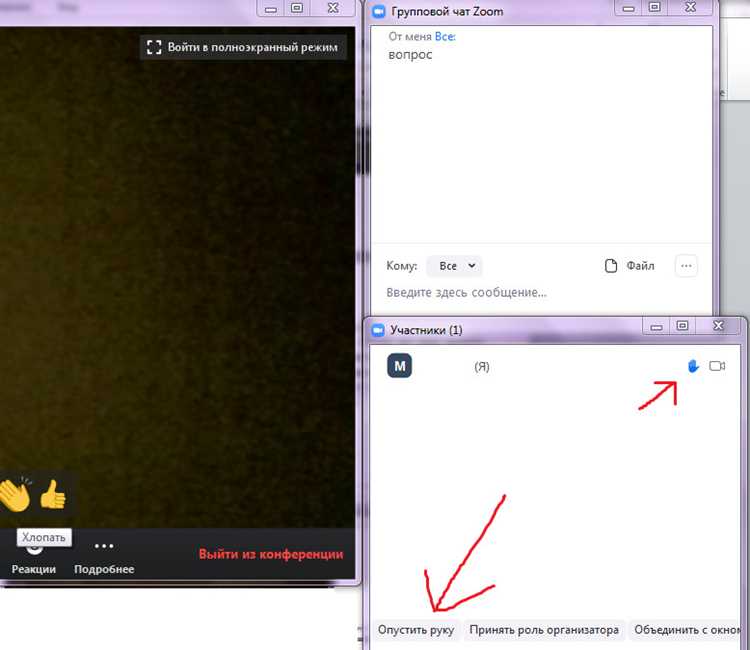Attach a file using the Файл icon

[x=611, y=266]
